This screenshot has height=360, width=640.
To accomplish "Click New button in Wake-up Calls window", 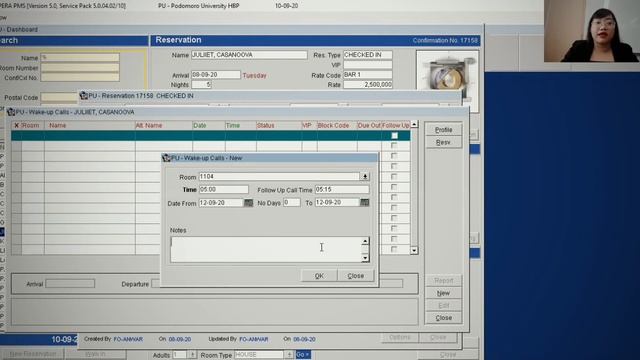I will tap(443, 293).
